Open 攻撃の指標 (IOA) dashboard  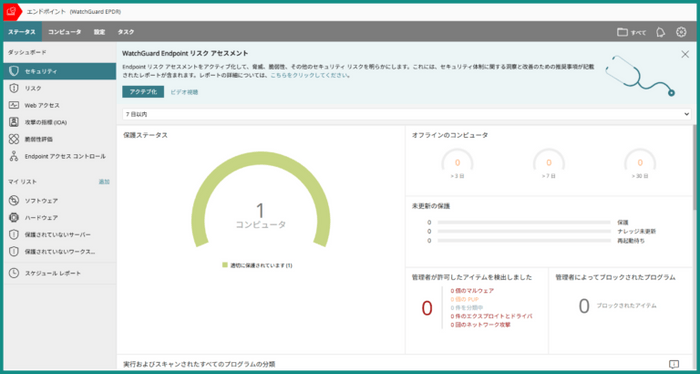[60, 122]
